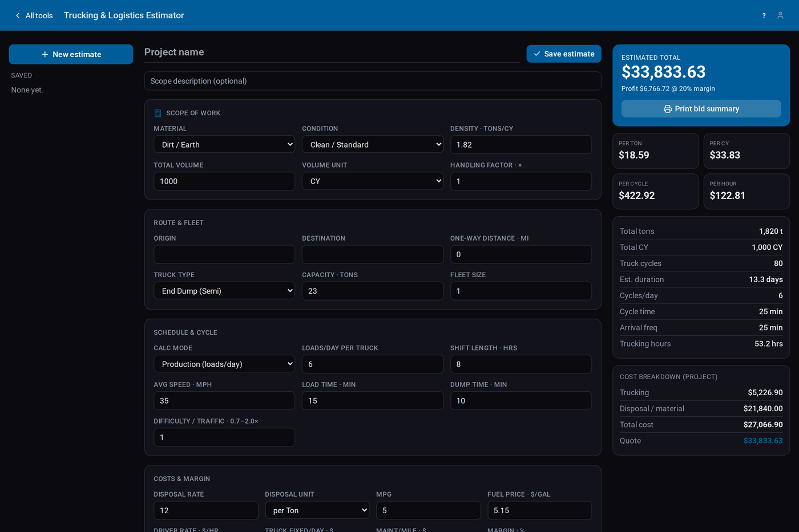Click the 'None yet.' saved list text

(27, 90)
